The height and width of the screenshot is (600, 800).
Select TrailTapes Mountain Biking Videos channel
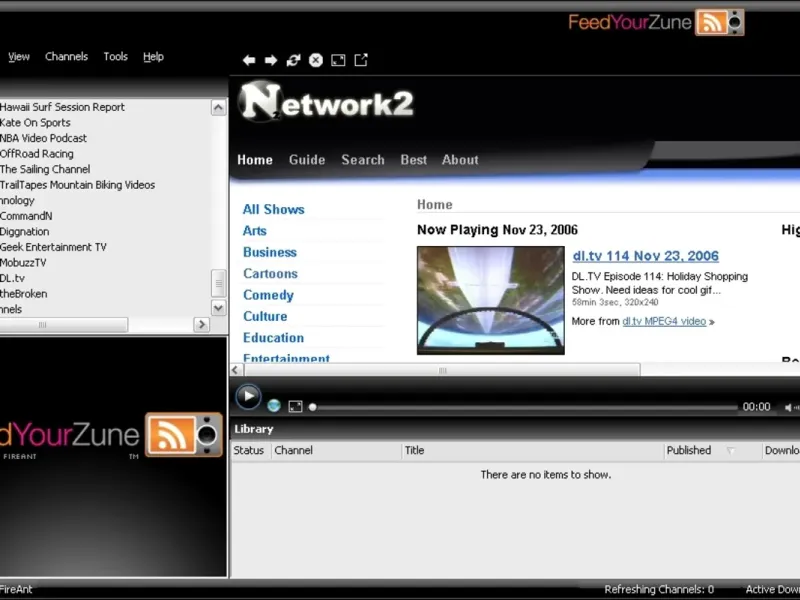[78, 185]
